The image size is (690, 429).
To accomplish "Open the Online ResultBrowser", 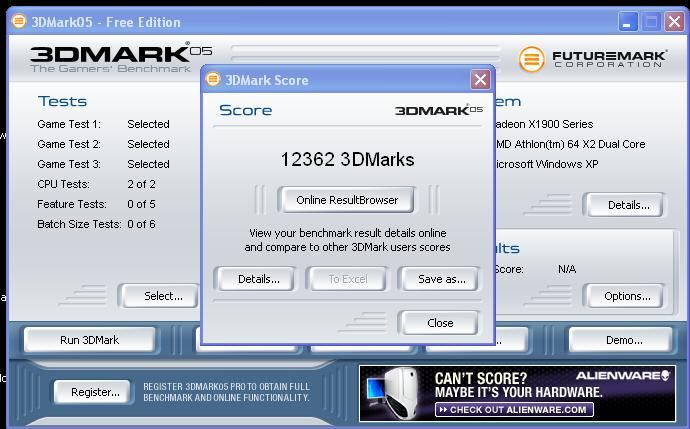I will (346, 200).
